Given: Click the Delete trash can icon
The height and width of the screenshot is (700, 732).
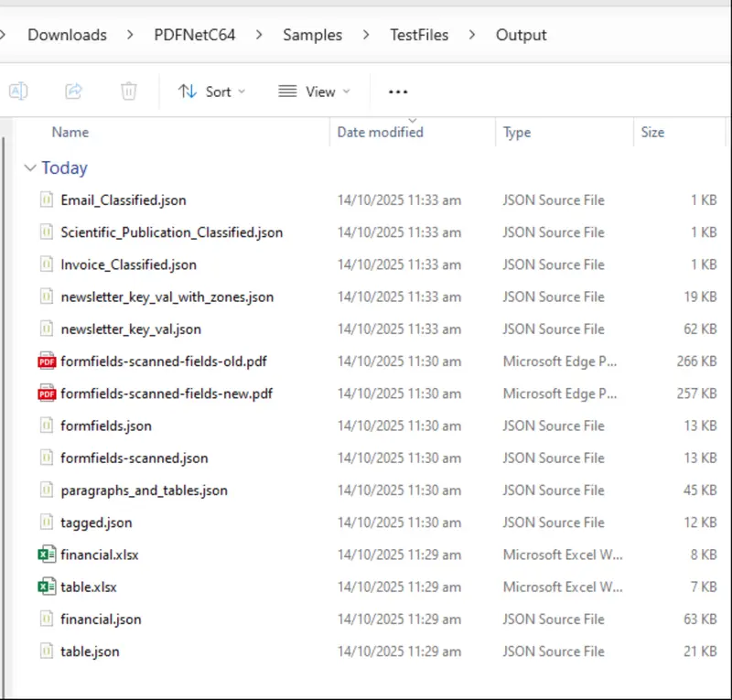Looking at the screenshot, I should [x=128, y=91].
